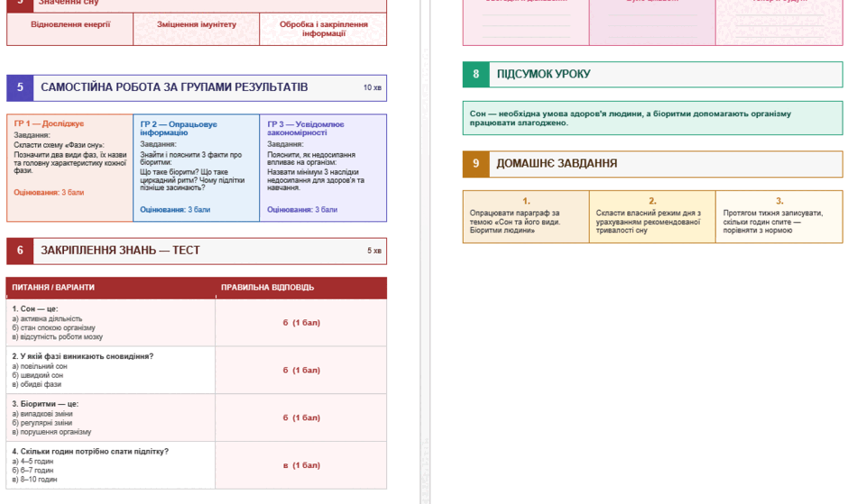Click homework card 3 'Протягом тижня записувати'
The height and width of the screenshot is (504, 848).
779,217
